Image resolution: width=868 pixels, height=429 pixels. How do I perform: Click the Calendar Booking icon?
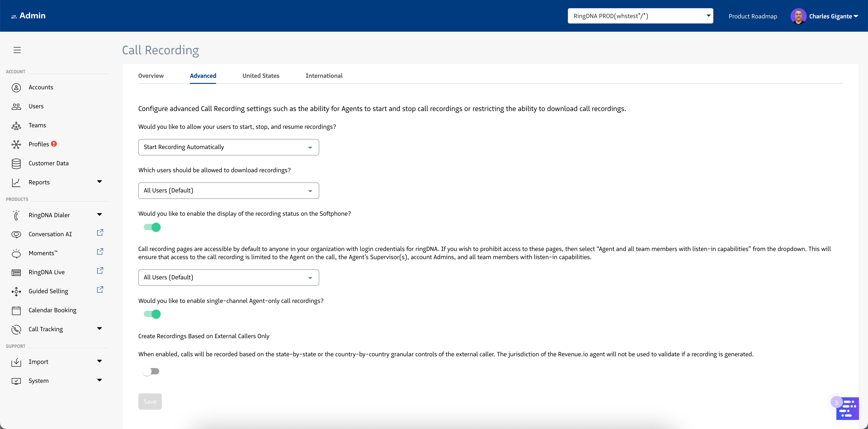(16, 310)
